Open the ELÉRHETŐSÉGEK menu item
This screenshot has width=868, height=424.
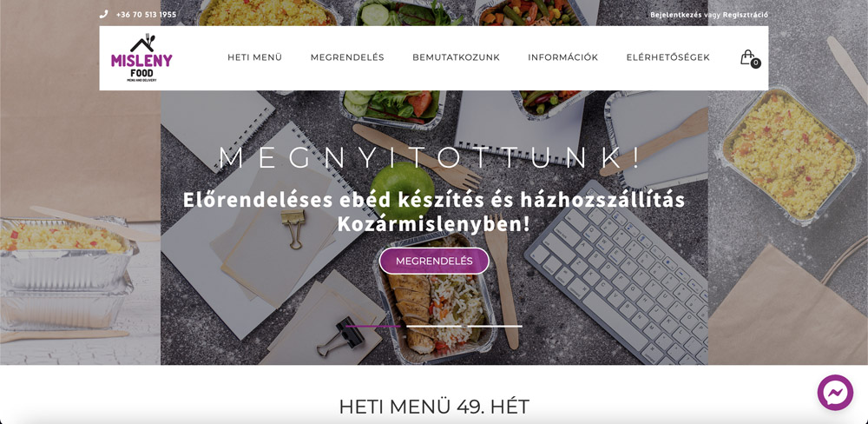pos(668,57)
